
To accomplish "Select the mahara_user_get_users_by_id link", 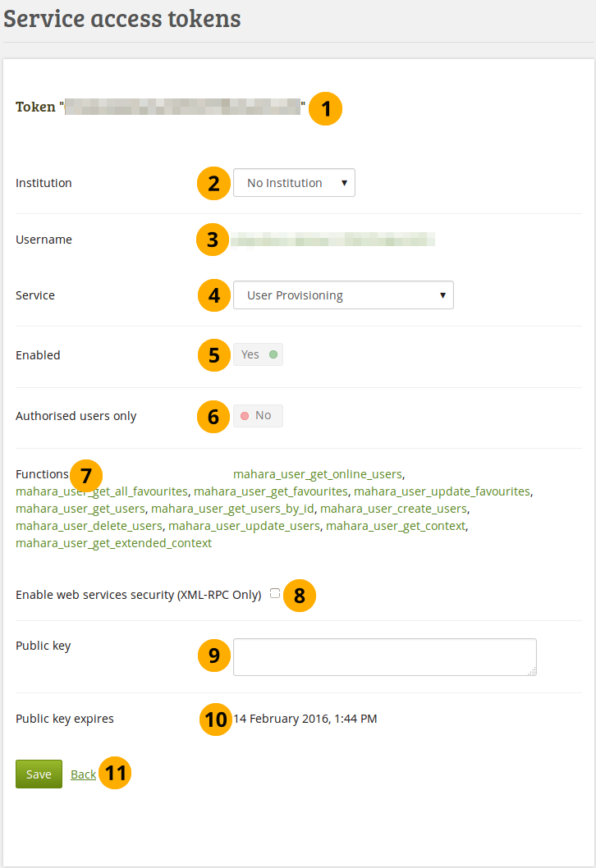I will 233,509.
